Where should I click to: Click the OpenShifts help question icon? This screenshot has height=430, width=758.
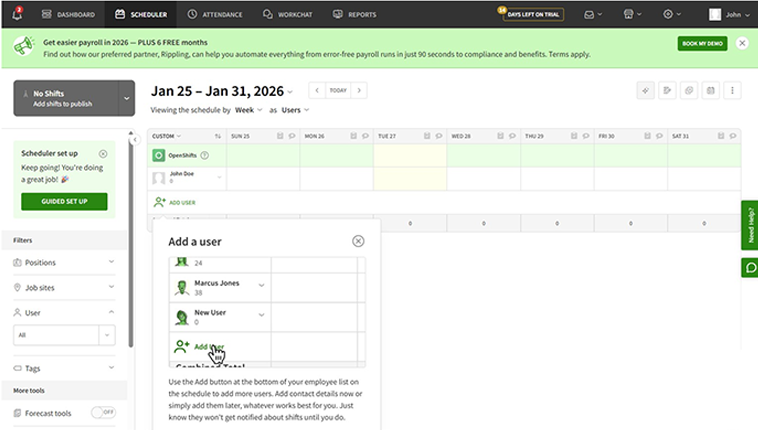204,155
